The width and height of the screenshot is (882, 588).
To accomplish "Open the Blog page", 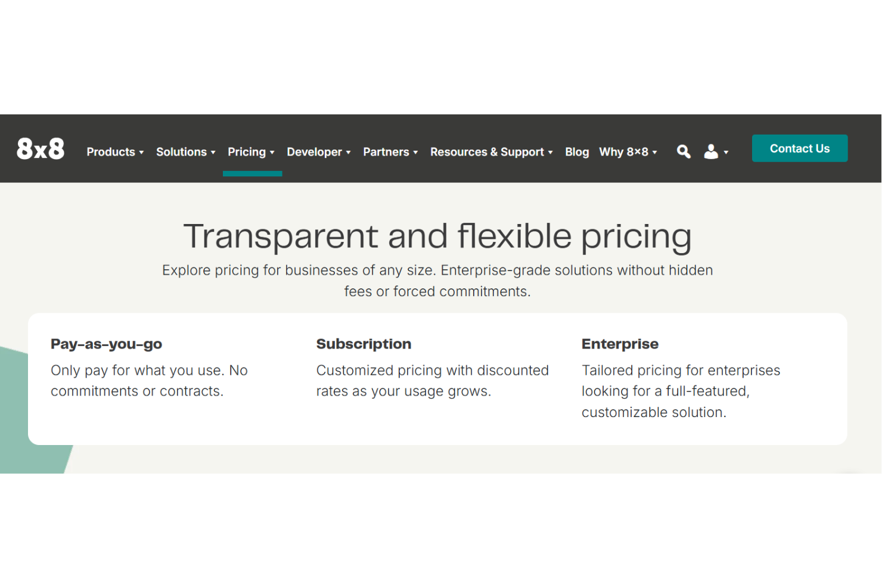I will (x=576, y=152).
